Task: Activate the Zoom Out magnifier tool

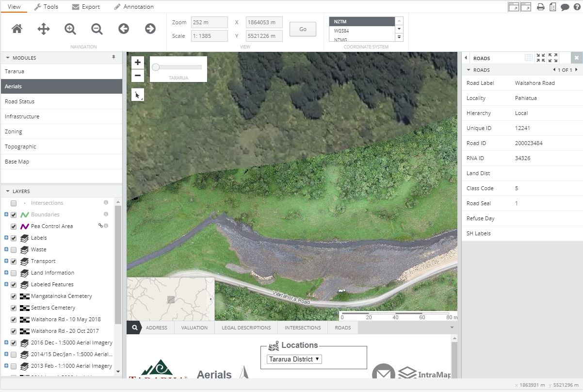Action: coord(97,29)
